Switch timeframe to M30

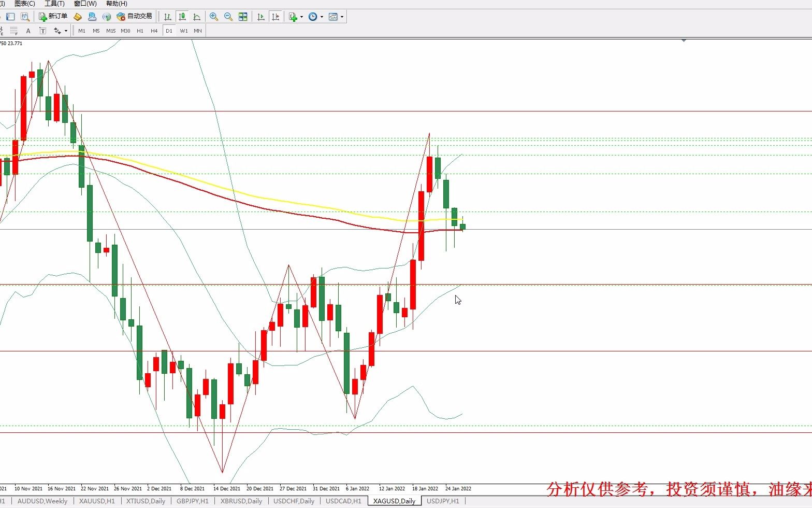tap(125, 31)
